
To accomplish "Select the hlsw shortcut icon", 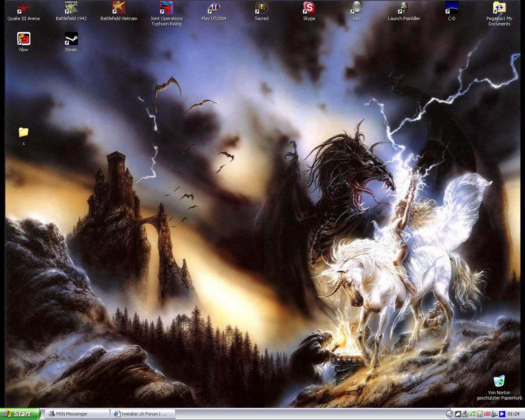I will point(23,39).
